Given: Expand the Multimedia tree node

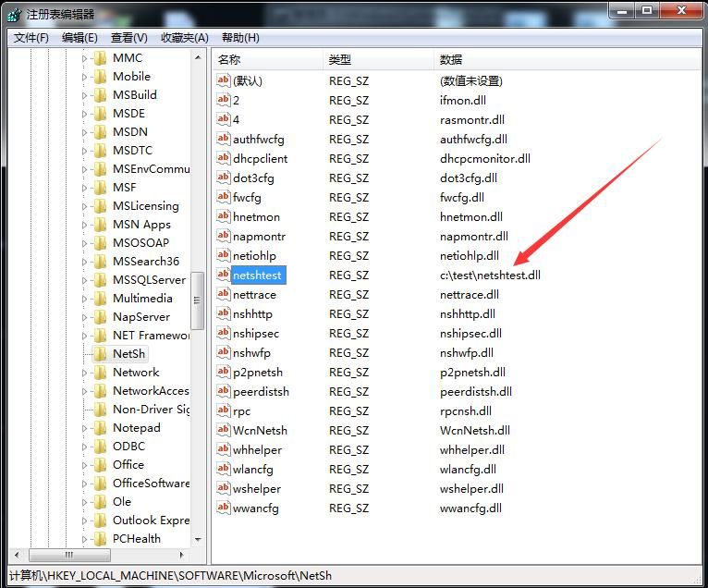Looking at the screenshot, I should 84,299.
